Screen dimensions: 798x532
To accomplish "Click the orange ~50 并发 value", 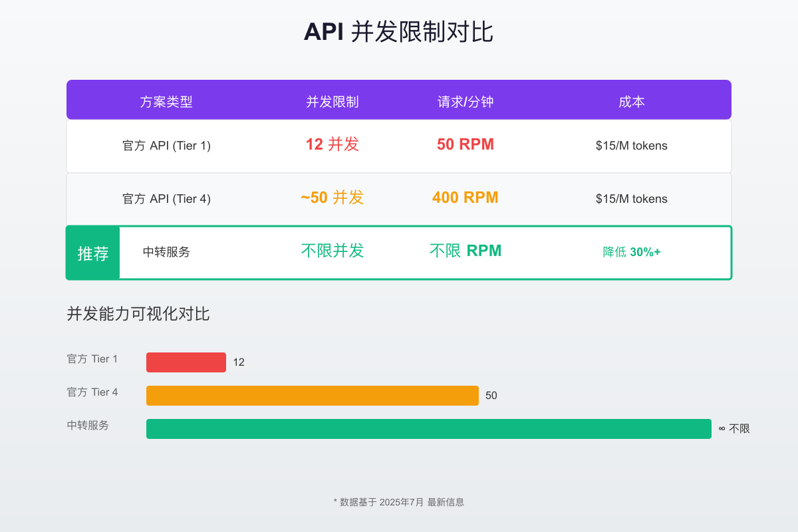I will (332, 198).
